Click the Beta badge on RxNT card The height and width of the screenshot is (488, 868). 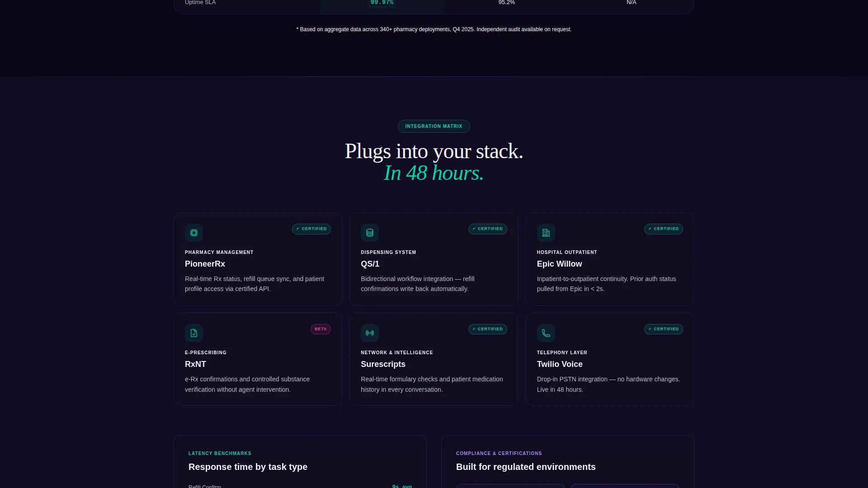(x=321, y=329)
